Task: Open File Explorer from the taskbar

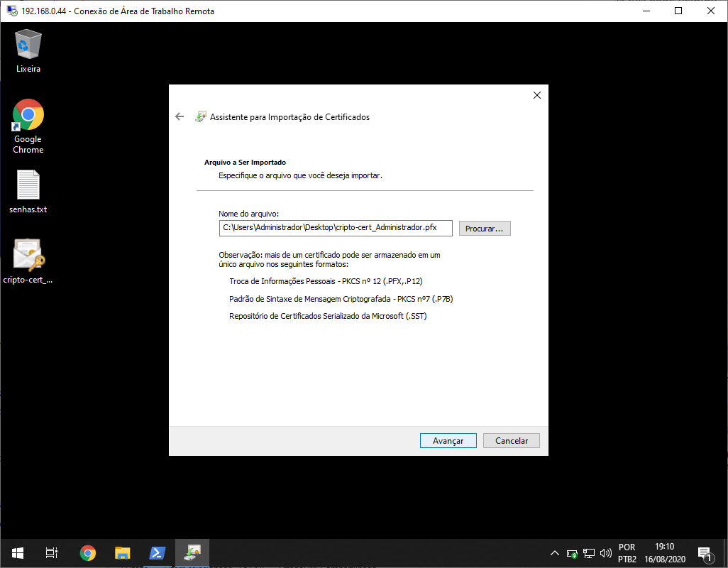Action: [x=122, y=553]
